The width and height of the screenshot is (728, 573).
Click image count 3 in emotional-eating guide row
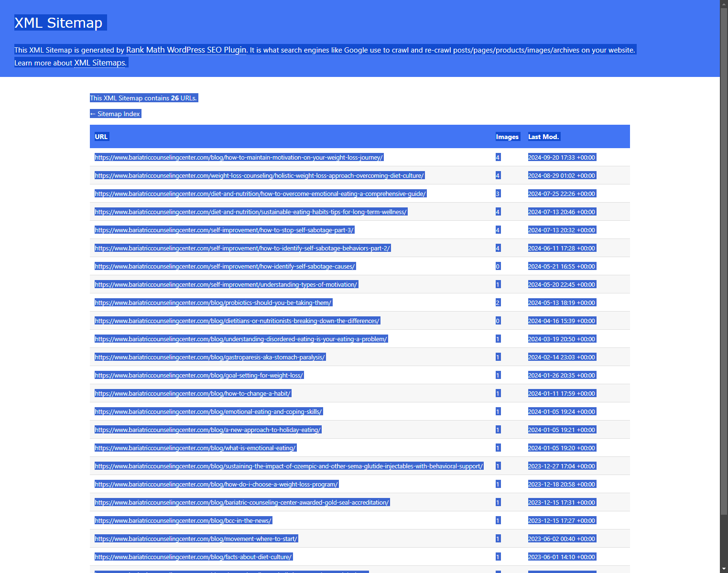coord(498,194)
